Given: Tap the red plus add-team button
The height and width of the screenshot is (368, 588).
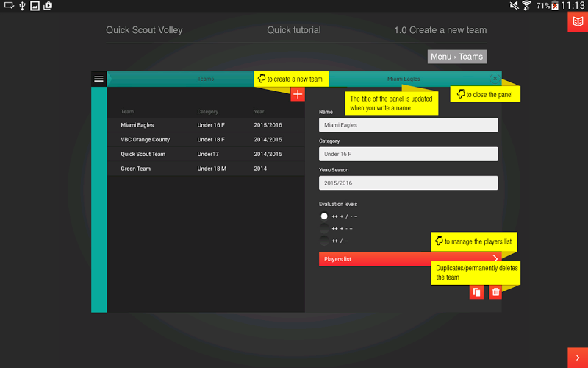Looking at the screenshot, I should coord(298,94).
